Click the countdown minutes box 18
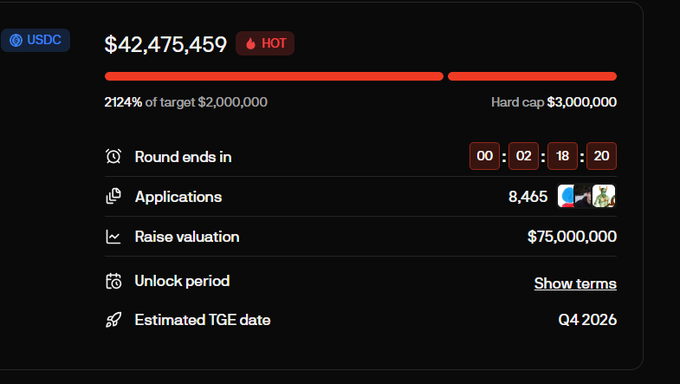 tap(562, 156)
